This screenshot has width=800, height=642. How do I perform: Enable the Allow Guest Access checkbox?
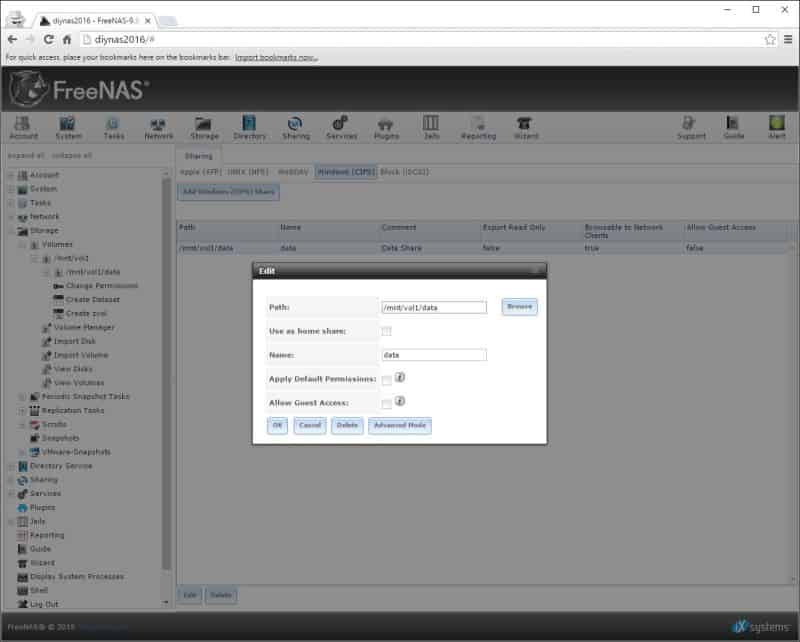[x=387, y=404]
